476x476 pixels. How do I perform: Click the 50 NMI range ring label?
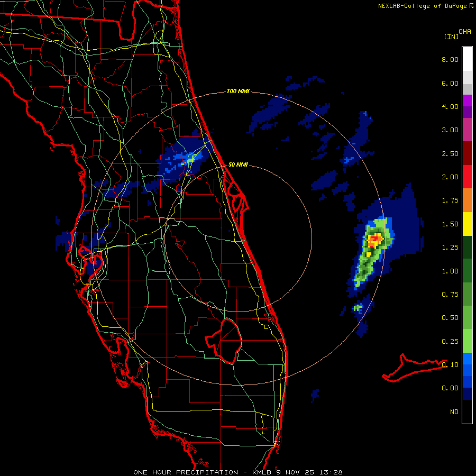pos(238,164)
